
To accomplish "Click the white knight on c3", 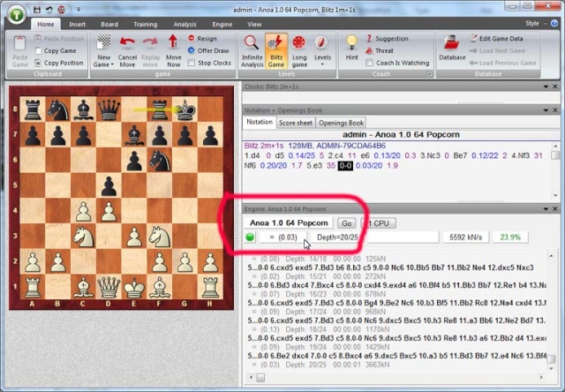I will click(84, 237).
